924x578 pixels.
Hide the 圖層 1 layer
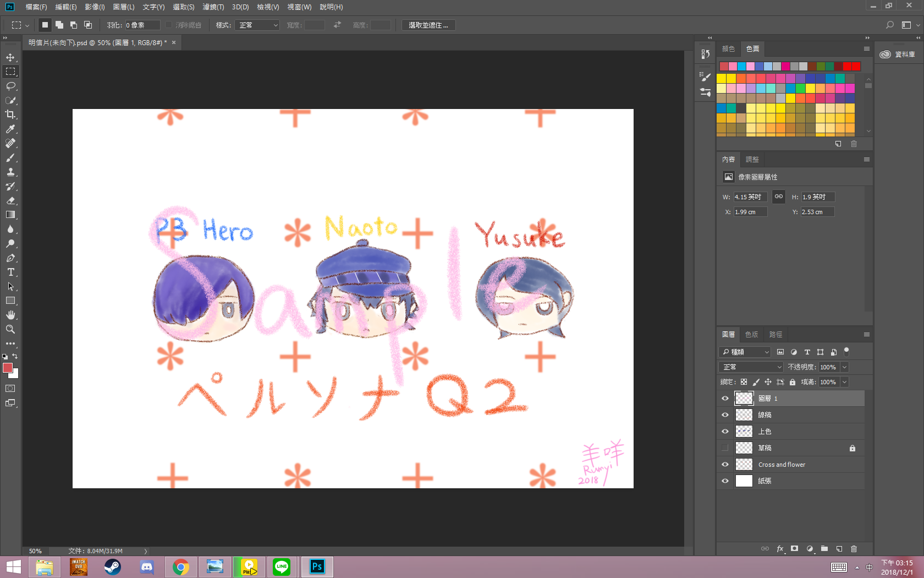(725, 399)
